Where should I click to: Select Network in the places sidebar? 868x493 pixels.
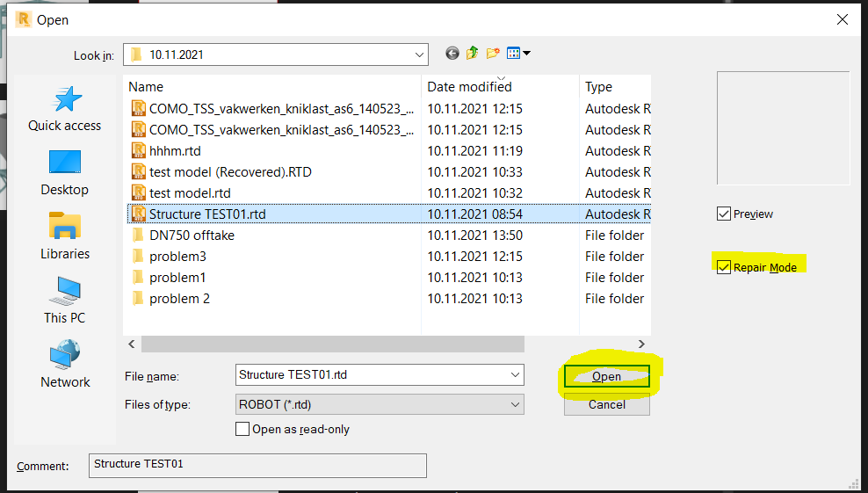point(65,365)
